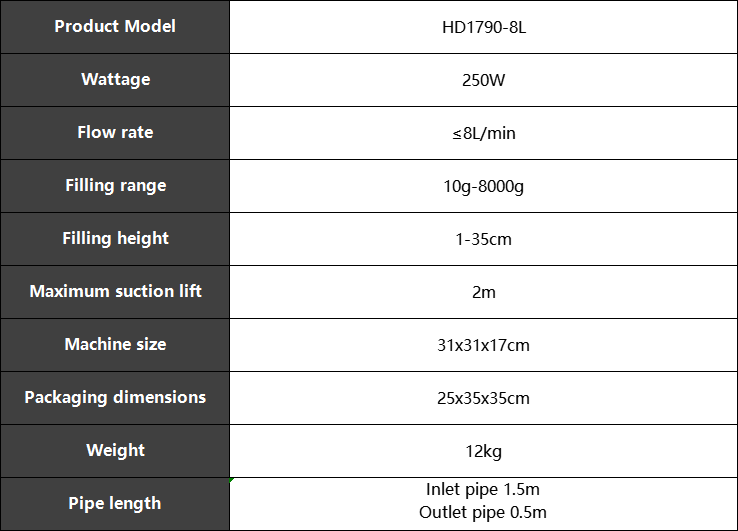Click the 2m suction lift value
The width and height of the screenshot is (738, 531).
pos(483,292)
